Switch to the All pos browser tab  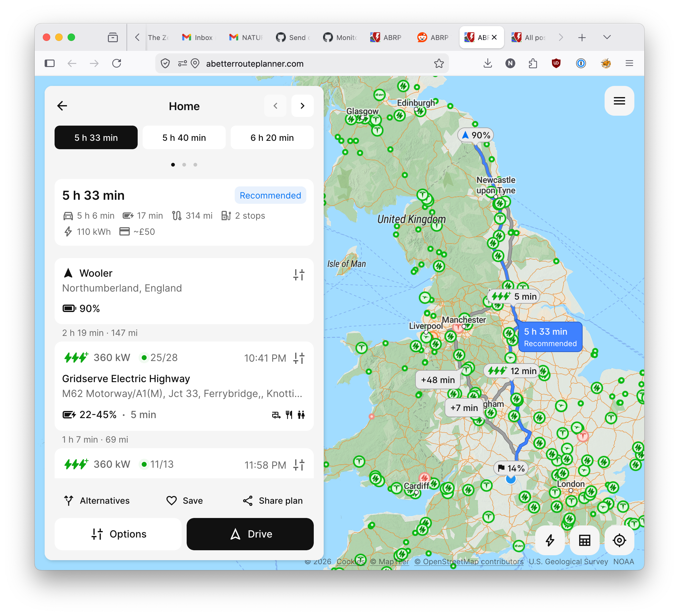[529, 38]
